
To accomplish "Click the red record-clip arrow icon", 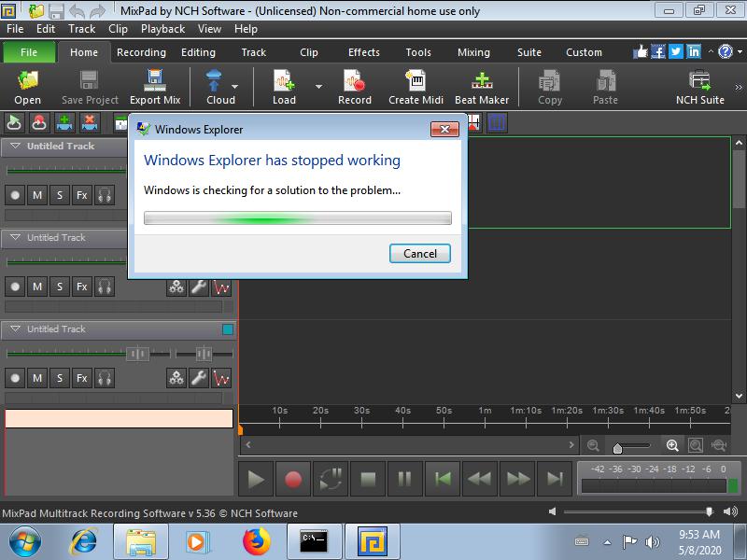I will pos(39,122).
